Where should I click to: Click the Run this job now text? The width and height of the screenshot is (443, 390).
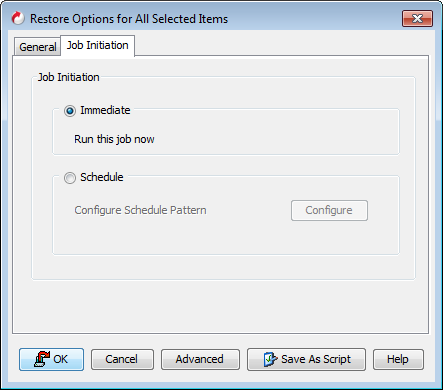pyautogui.click(x=114, y=139)
